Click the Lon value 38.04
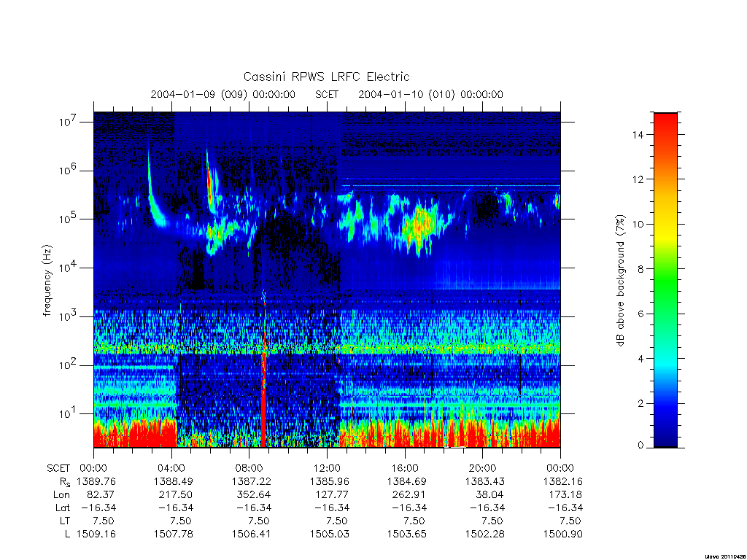 [489, 494]
